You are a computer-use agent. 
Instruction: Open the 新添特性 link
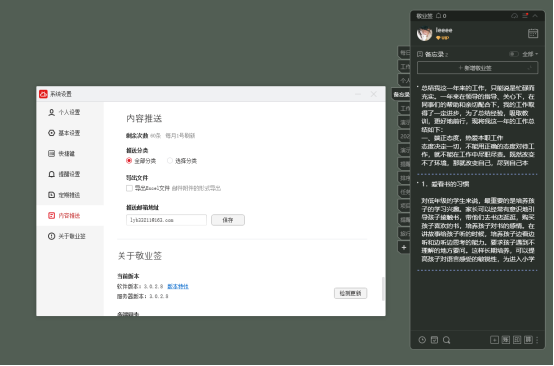(x=178, y=287)
